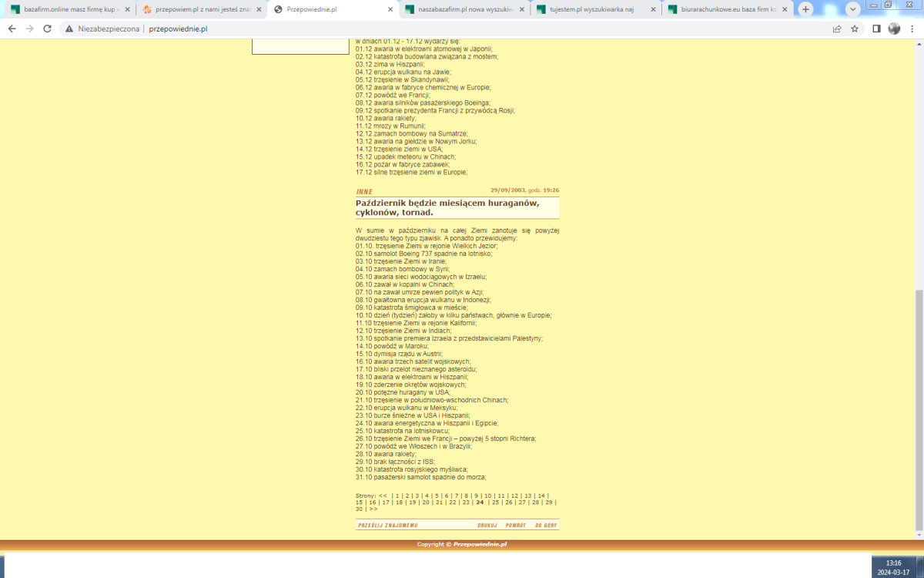The height and width of the screenshot is (578, 924).
Task: Open the browser side panel icon
Action: [876, 29]
